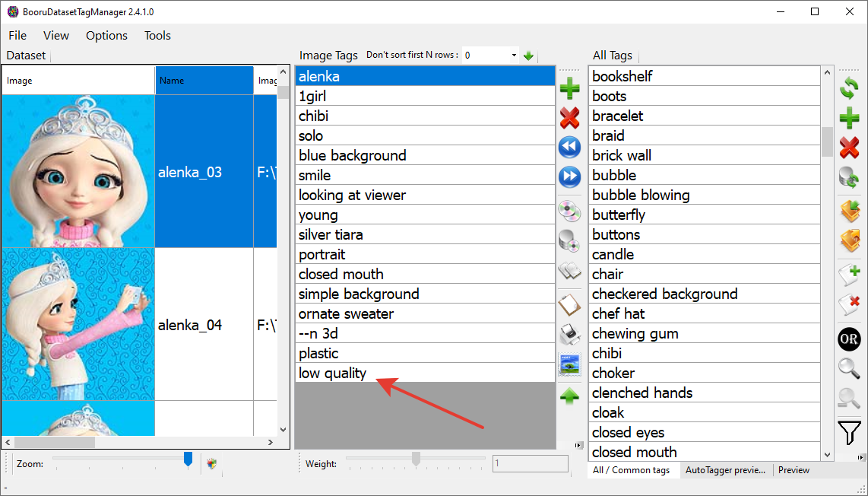Click the blue fast-forward arrows icon

(x=569, y=176)
